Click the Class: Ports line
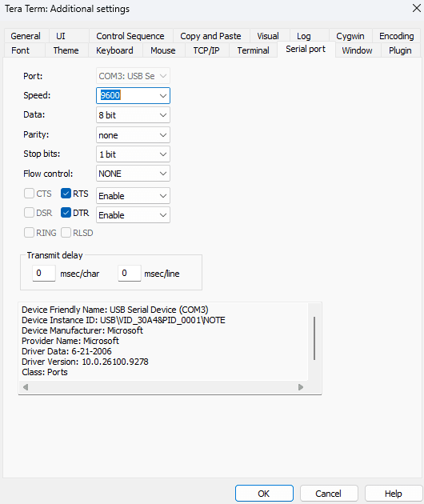Viewport: 424px width, 504px height. 45,372
